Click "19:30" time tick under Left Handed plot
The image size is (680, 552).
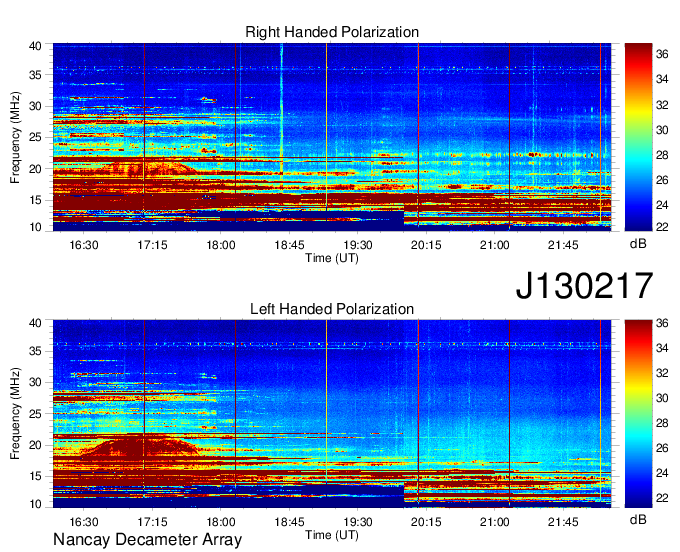(358, 522)
